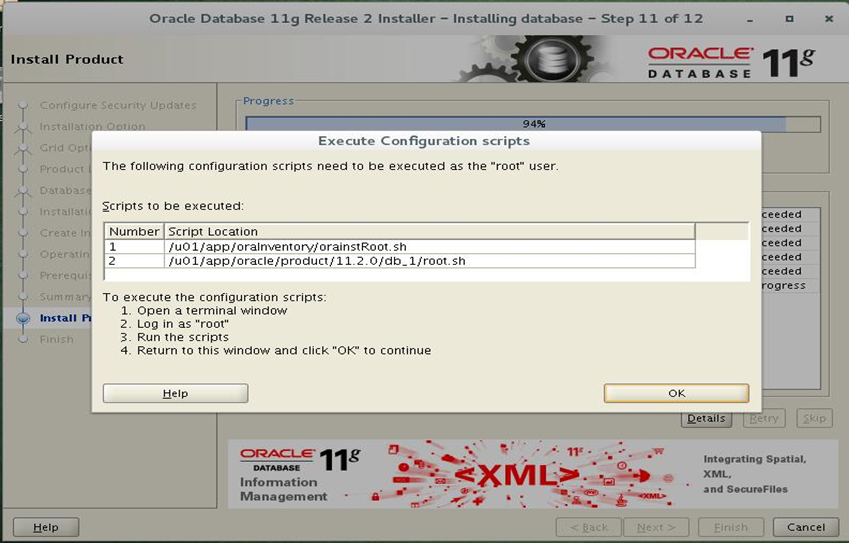This screenshot has width=849, height=543.
Task: Select the db_1/root.sh script row
Action: [x=400, y=260]
